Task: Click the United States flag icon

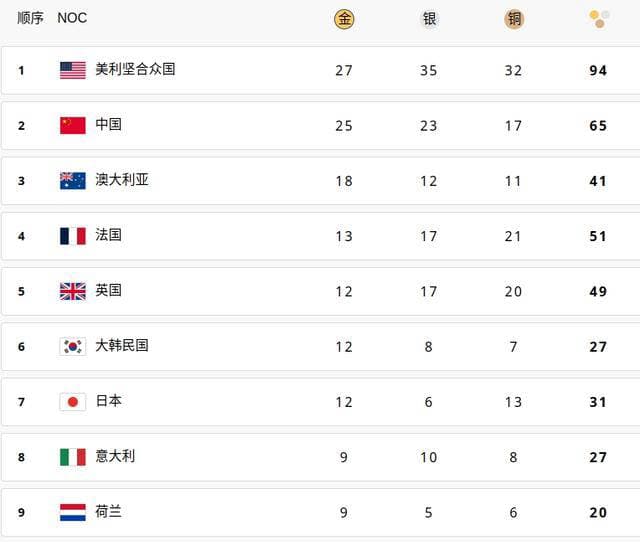Action: click(73, 70)
